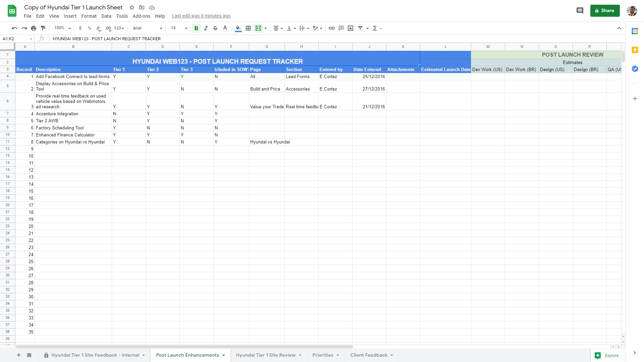This screenshot has width=644, height=362.
Task: Open Google account avatar
Action: point(632,11)
